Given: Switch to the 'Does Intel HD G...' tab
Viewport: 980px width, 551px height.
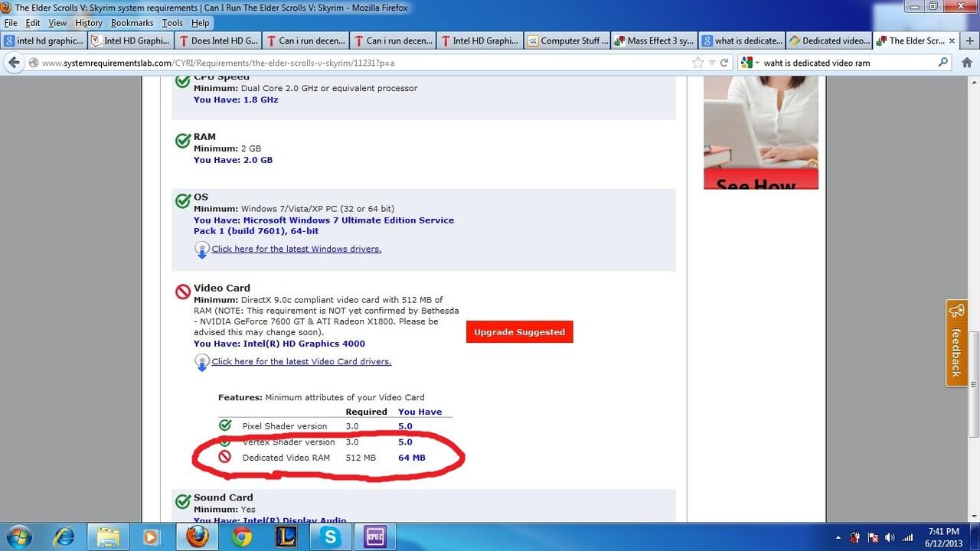Looking at the screenshot, I should pos(218,41).
